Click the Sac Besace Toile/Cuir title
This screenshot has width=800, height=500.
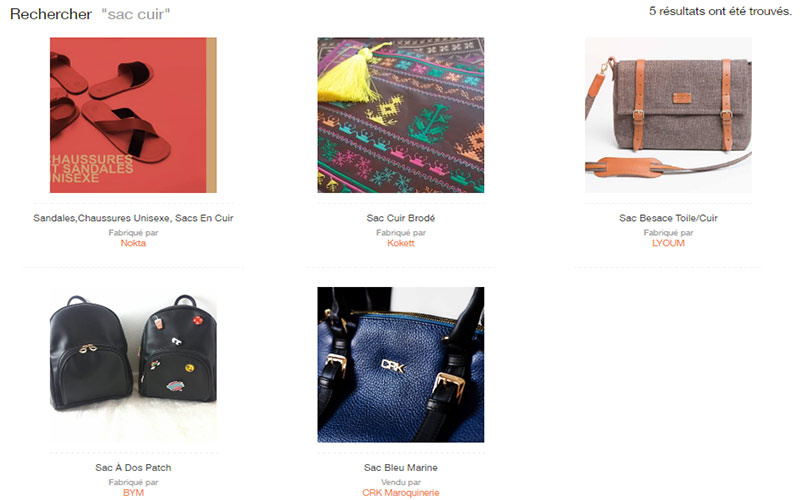point(668,218)
